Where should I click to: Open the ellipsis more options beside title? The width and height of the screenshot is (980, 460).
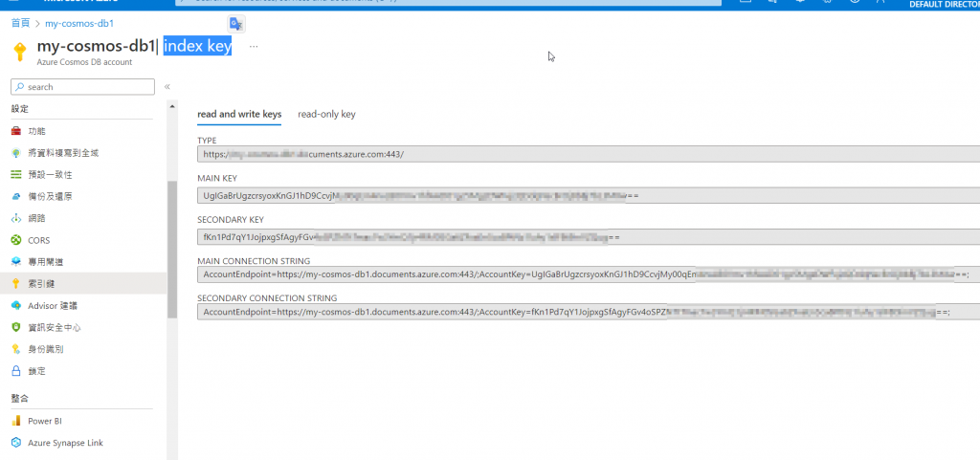click(253, 46)
